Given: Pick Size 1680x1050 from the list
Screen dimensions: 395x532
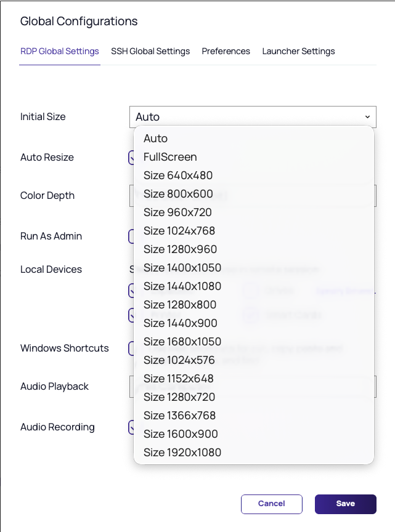Looking at the screenshot, I should tap(182, 342).
